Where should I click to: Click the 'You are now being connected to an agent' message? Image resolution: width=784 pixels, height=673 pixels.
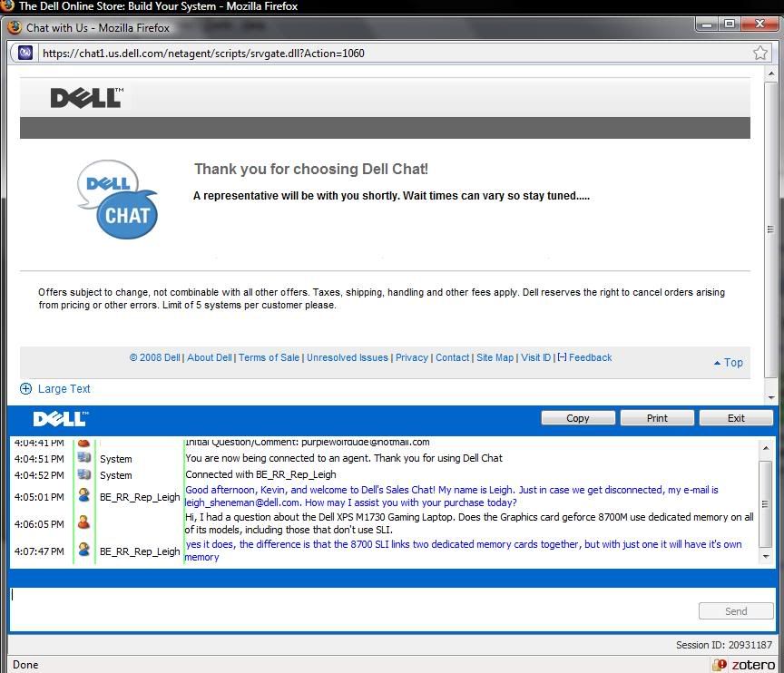tap(344, 458)
